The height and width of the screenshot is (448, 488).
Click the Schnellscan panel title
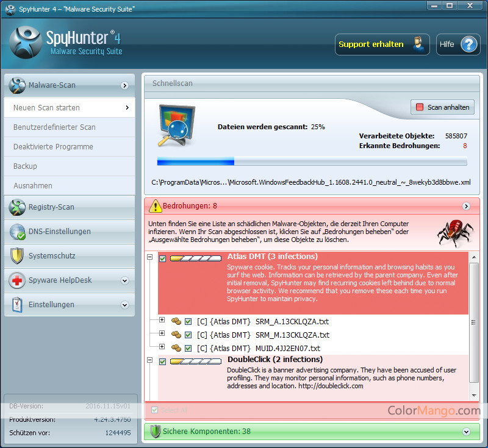coord(173,84)
